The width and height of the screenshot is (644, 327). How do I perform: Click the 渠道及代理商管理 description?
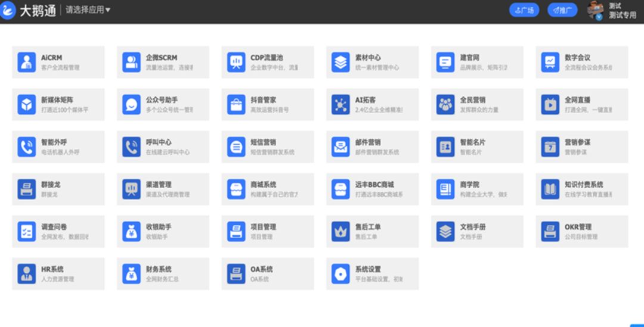pos(168,195)
